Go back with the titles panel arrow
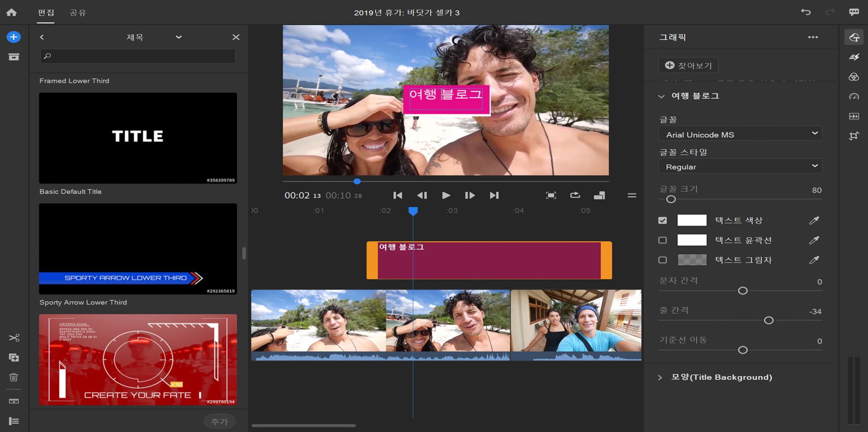The height and width of the screenshot is (432, 868). tap(42, 37)
